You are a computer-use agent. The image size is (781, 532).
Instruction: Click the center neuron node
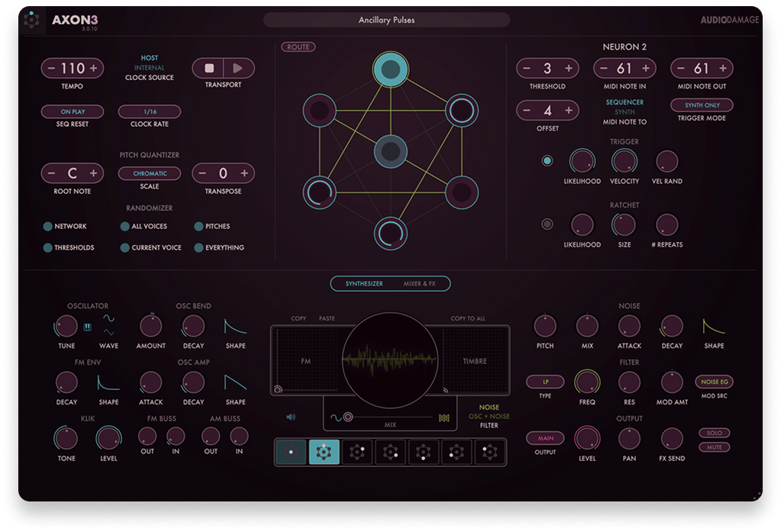click(390, 153)
